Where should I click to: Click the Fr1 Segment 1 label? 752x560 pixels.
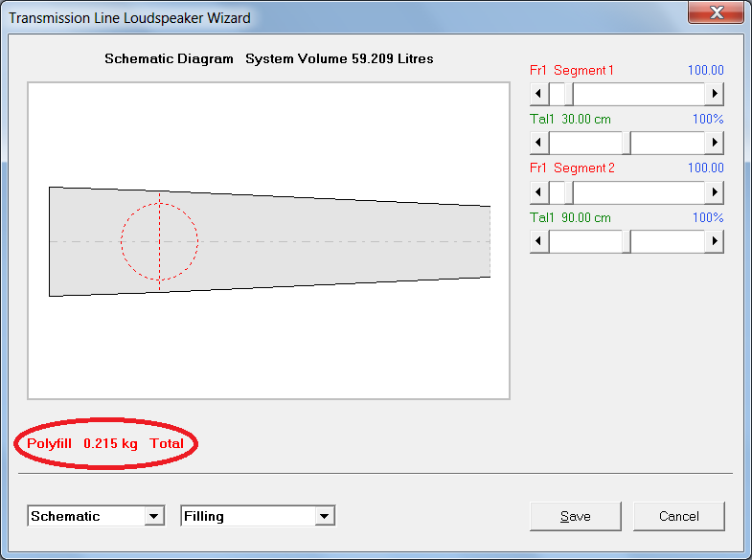point(571,71)
